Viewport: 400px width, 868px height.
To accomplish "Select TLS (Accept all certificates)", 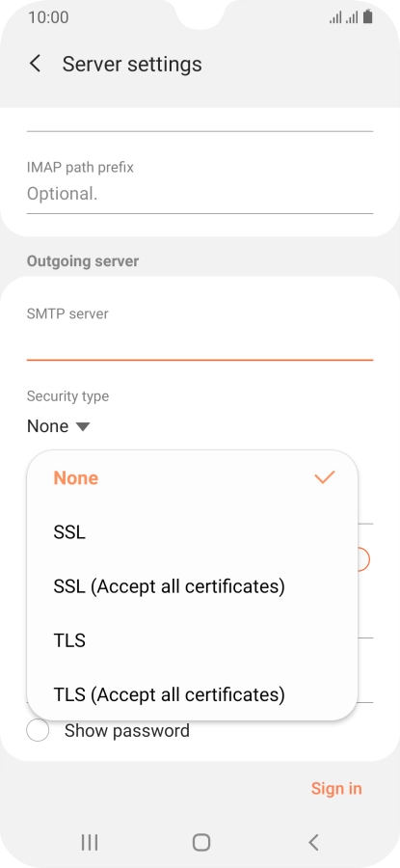I will point(192,693).
